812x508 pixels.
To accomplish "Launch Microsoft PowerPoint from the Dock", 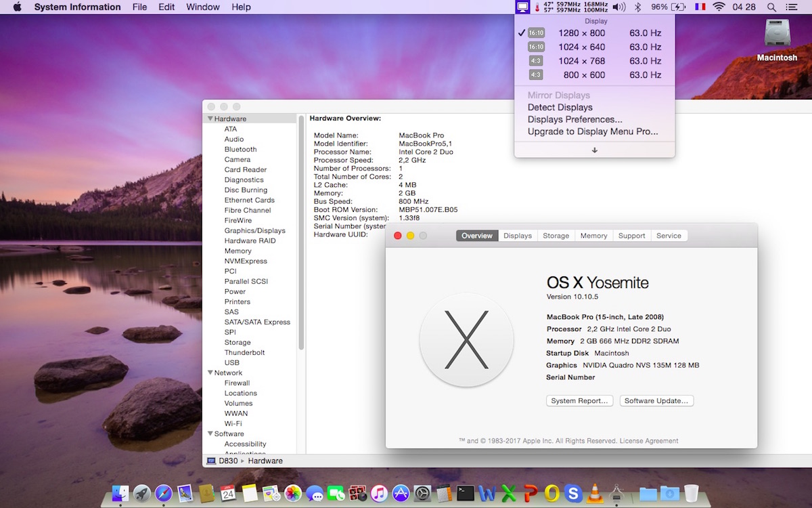I will [531, 494].
